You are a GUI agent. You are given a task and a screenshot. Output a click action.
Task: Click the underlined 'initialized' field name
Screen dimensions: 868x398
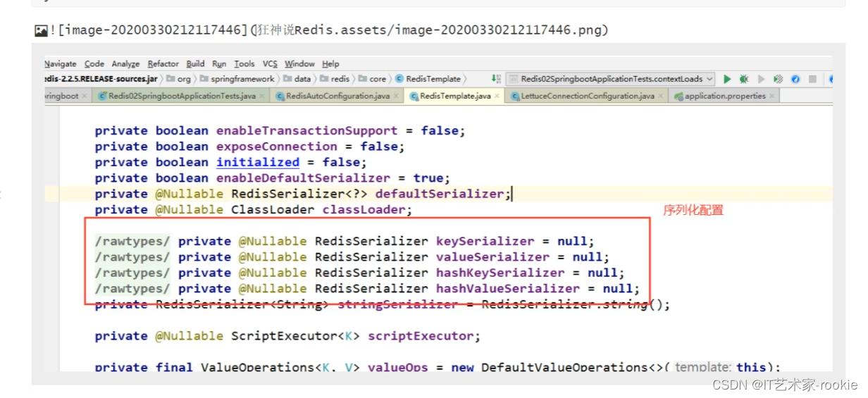coord(258,162)
